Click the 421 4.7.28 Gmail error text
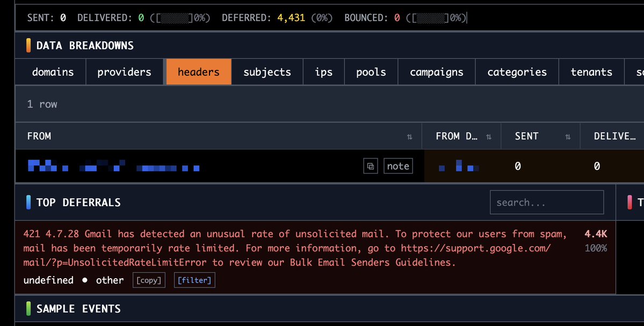 (295, 248)
